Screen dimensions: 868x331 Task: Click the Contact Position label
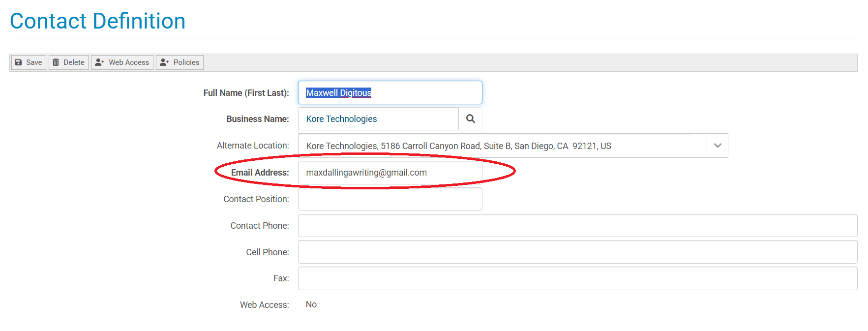[x=256, y=199]
